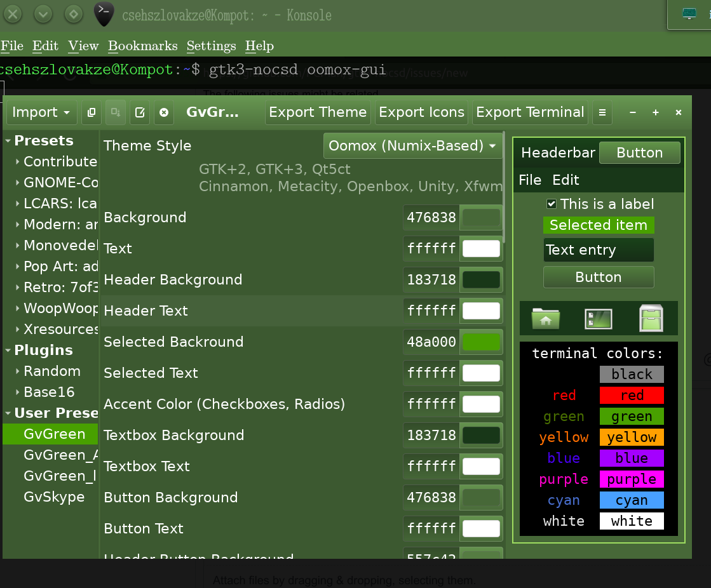Open the Selected Background green swatch
This screenshot has width=711, height=588.
[x=481, y=342]
